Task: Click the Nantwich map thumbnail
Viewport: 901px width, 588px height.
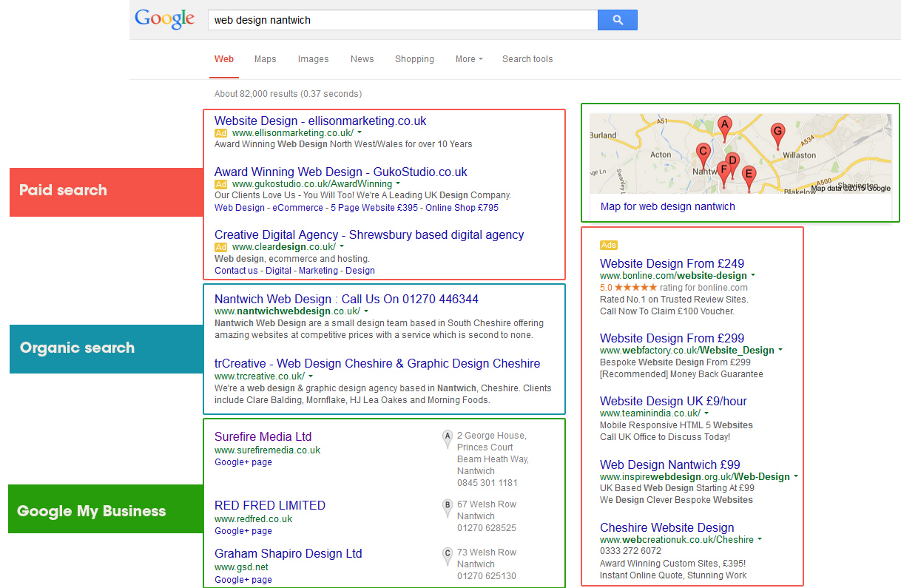Action: point(740,154)
